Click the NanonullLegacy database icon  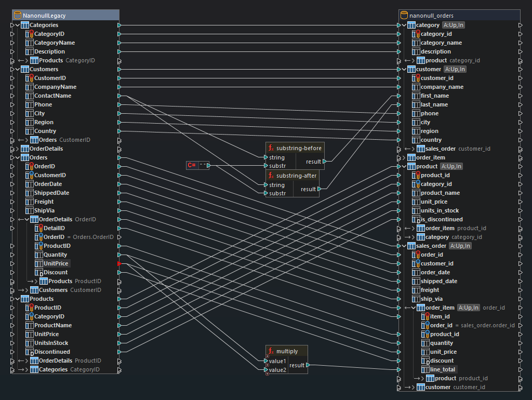pyautogui.click(x=17, y=15)
